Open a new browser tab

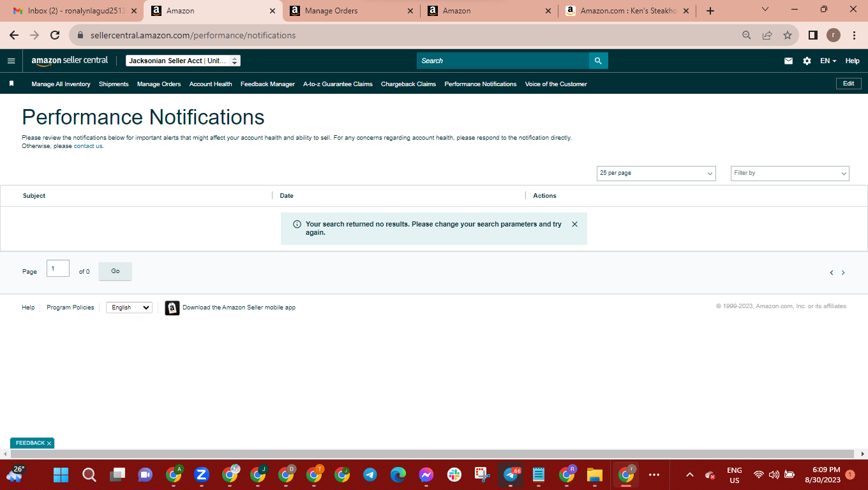pos(710,11)
